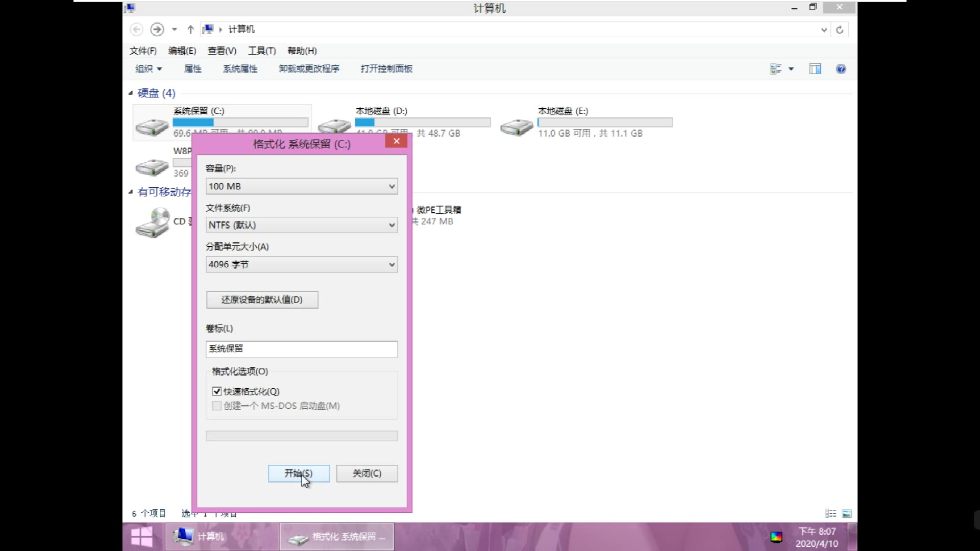This screenshot has height=551, width=980.
Task: Click 开始(S) to begin formatting
Action: 298,473
